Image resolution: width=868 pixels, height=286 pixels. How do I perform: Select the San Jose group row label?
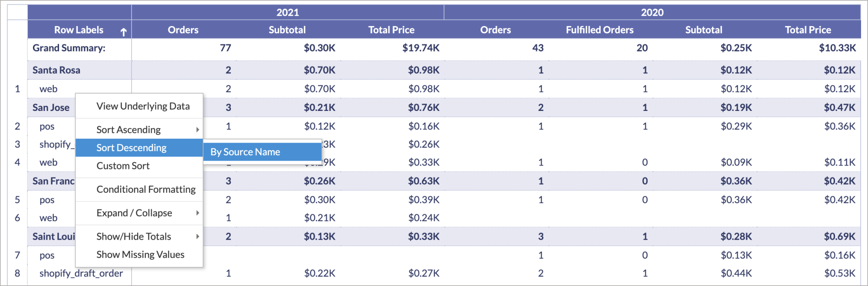point(51,107)
